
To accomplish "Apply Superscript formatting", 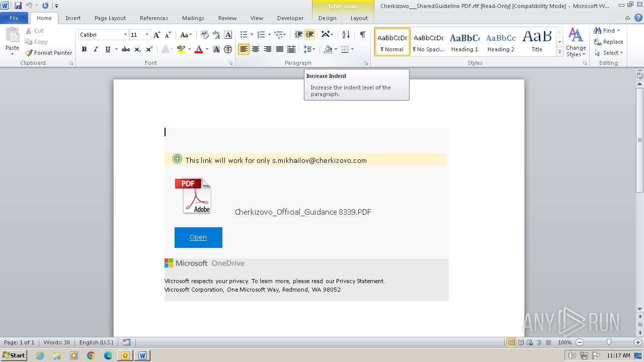I will (x=149, y=49).
